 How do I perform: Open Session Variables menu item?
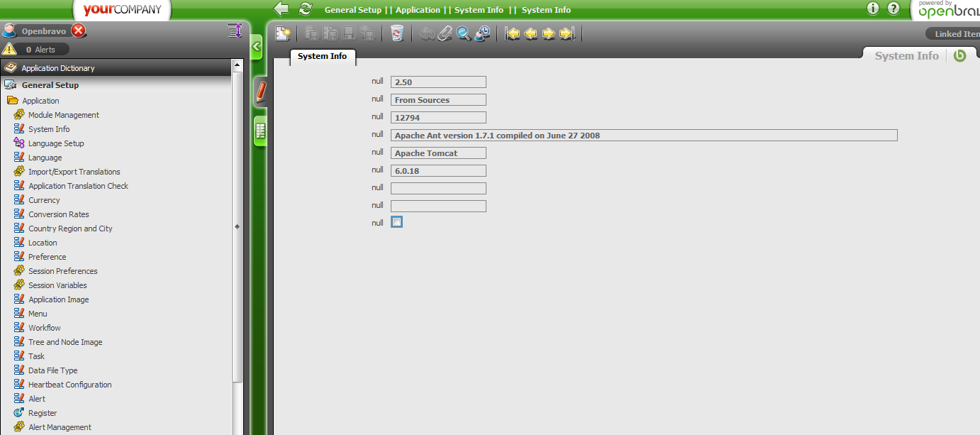click(57, 285)
